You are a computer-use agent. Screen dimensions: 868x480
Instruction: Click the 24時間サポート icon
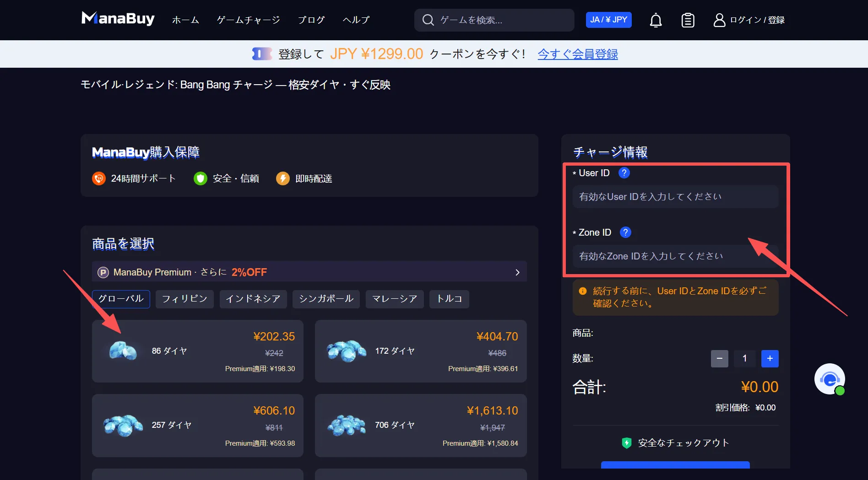[x=99, y=178]
